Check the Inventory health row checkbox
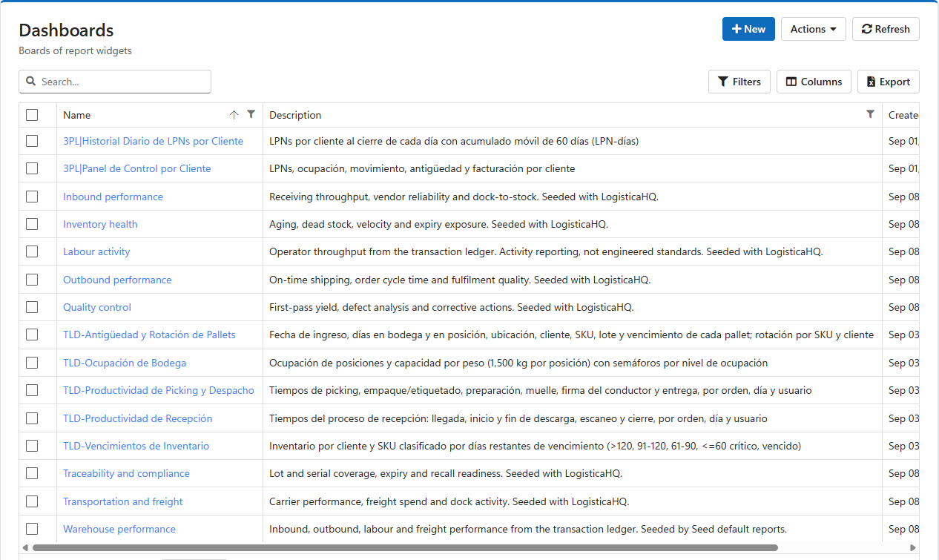The height and width of the screenshot is (560, 939). tap(32, 224)
